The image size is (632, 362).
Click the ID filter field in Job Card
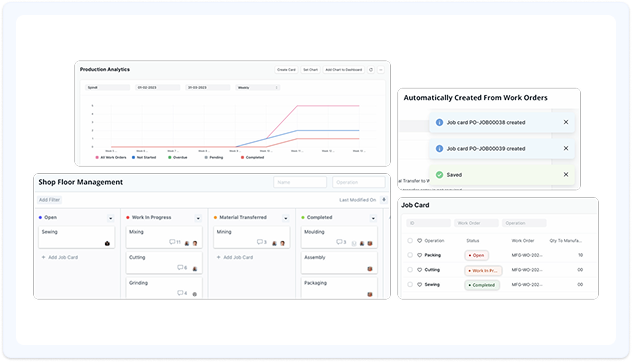(428, 223)
